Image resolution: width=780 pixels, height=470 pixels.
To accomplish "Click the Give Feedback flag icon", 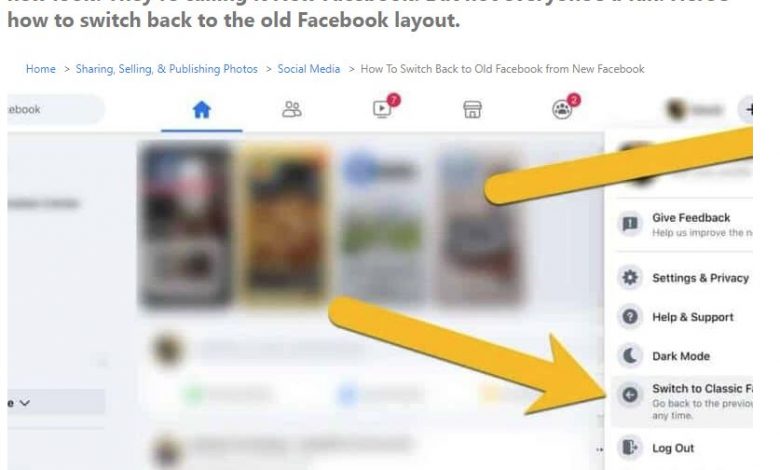I will pos(630,224).
